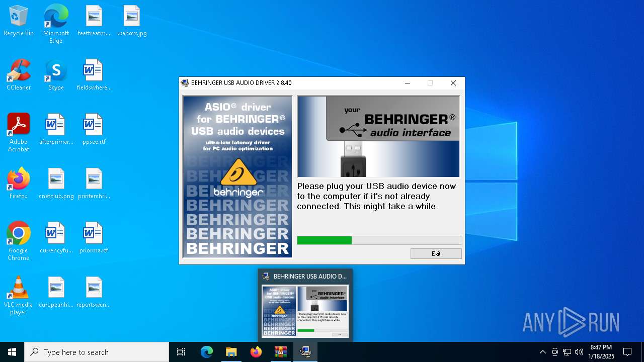Select the printerchri... image file
644x362 pixels.
pos(94,184)
